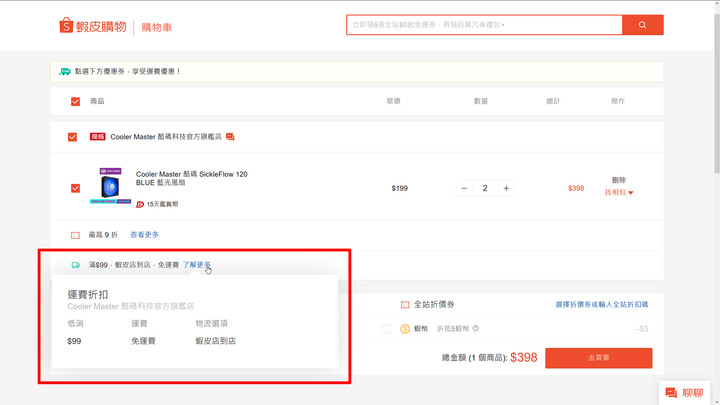
Task: Click the 全站折價券 voucher icon
Action: 405,304
